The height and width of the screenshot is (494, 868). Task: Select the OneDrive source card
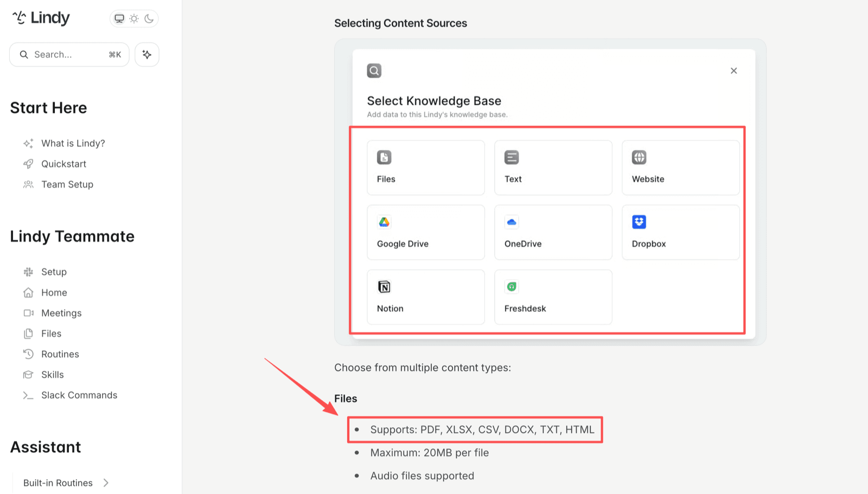point(553,232)
